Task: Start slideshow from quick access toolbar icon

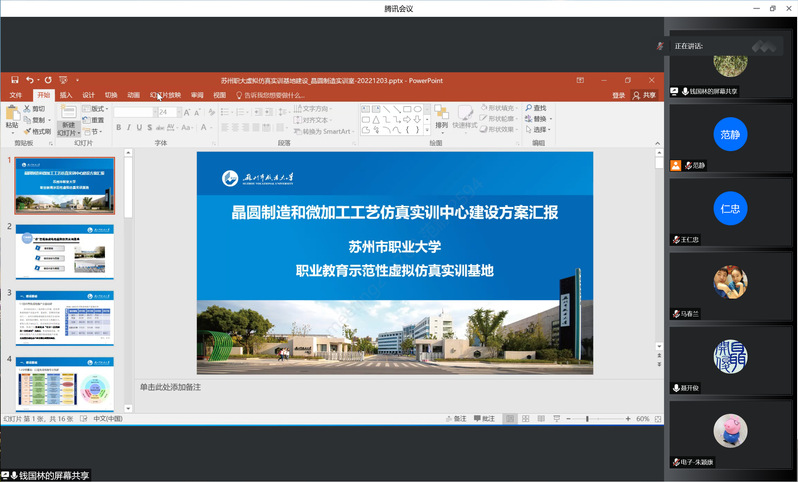Action: pyautogui.click(x=63, y=80)
